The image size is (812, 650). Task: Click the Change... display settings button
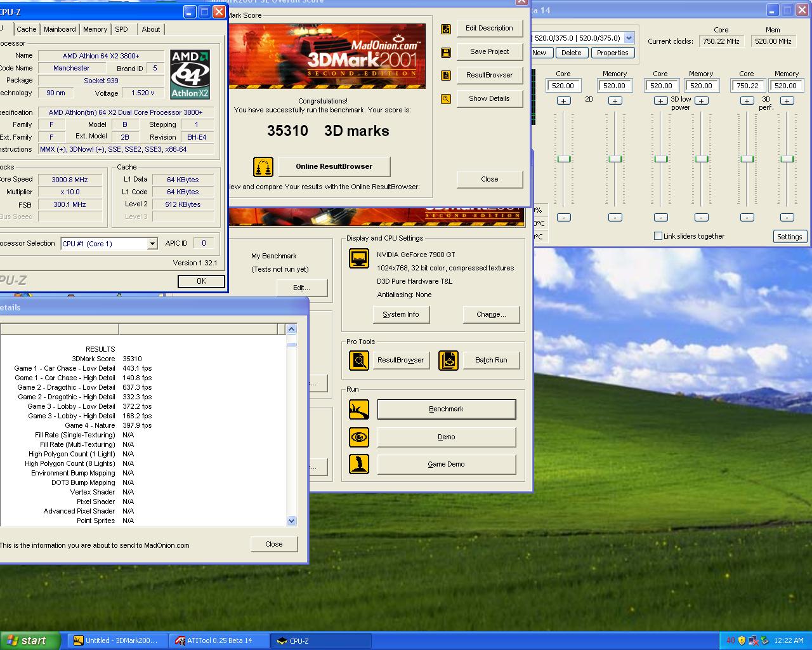(x=491, y=315)
